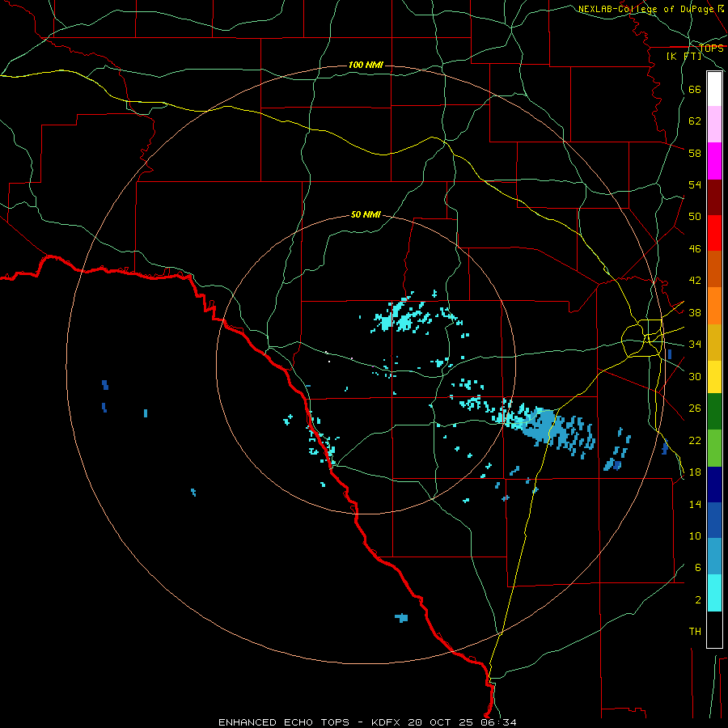This screenshot has width=728, height=728.
Task: Click the legend value '62'
Action: click(x=695, y=121)
